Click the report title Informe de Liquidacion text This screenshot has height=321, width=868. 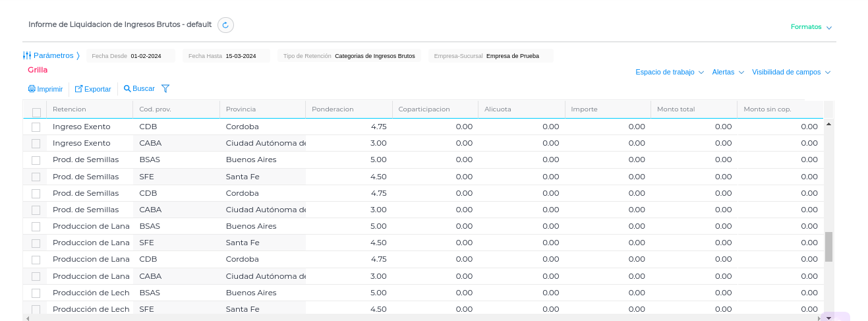click(120, 24)
